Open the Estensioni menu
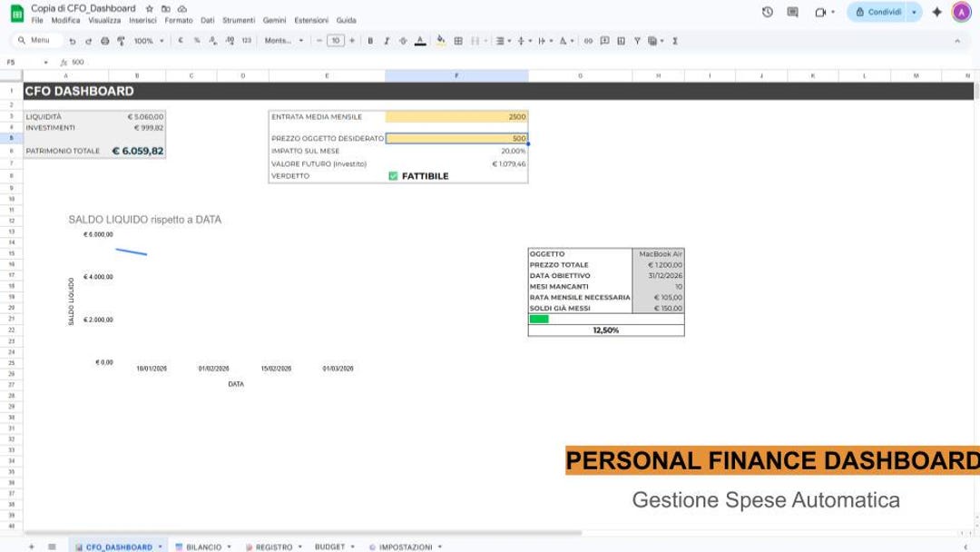 [311, 21]
